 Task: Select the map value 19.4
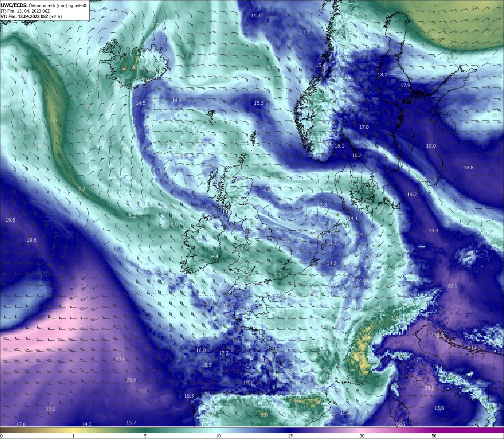click(434, 230)
